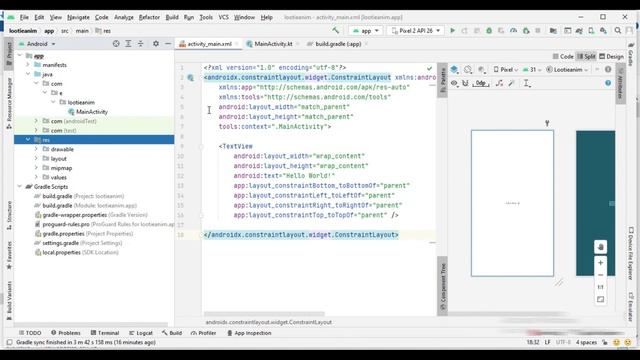Open the Build menu
Viewport: 640px width, 360px height.
point(172,17)
